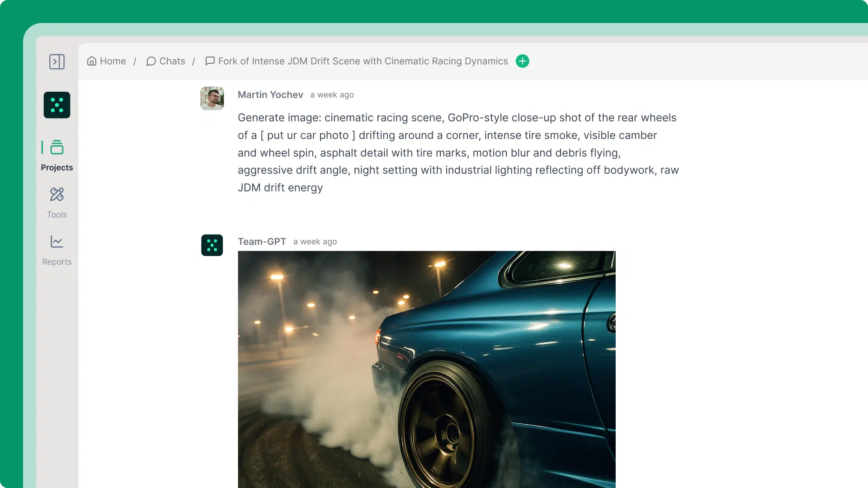This screenshot has height=488, width=868.
Task: Click the Team-GPT logo in sidebar
Action: [x=57, y=105]
